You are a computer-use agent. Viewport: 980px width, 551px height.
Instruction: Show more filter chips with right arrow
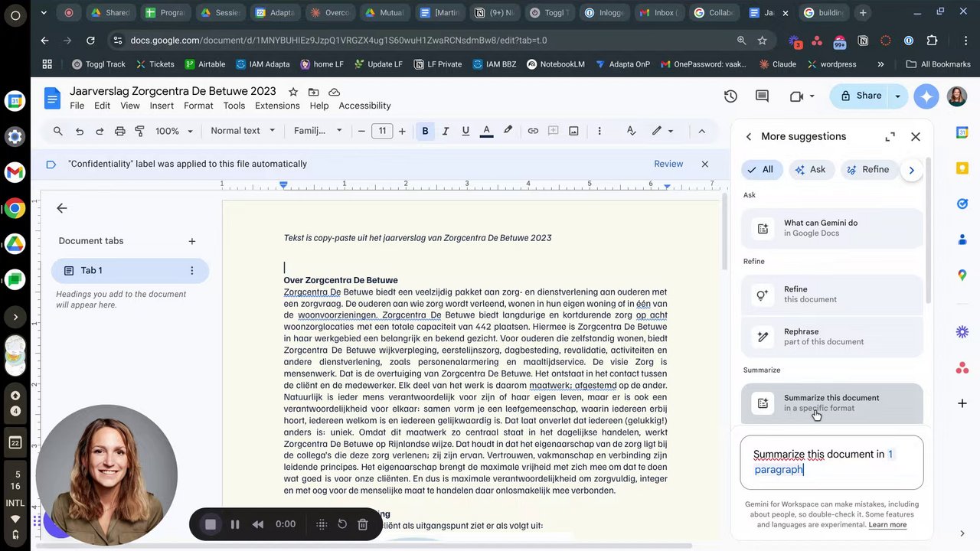point(911,170)
